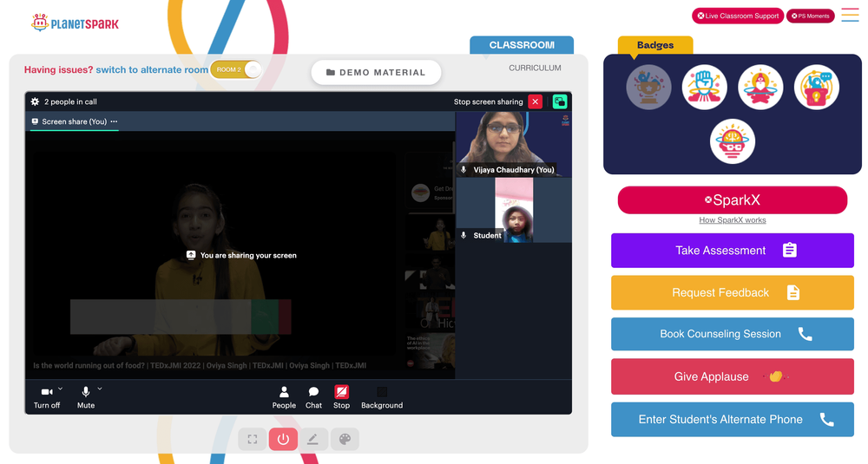Select the meditating guru badge
This screenshot has height=464, width=868.
tap(760, 87)
